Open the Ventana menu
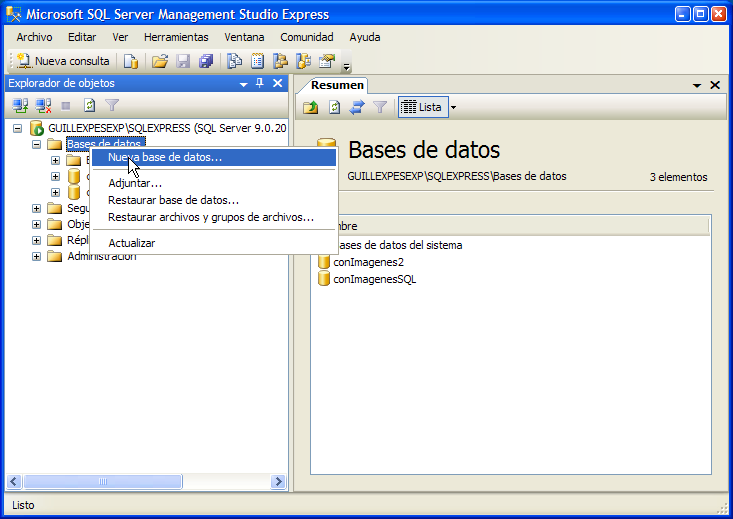 pos(244,37)
